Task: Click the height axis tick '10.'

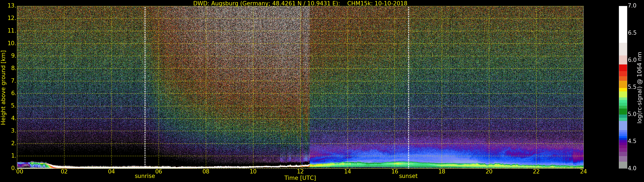Action: pyautogui.click(x=12, y=43)
